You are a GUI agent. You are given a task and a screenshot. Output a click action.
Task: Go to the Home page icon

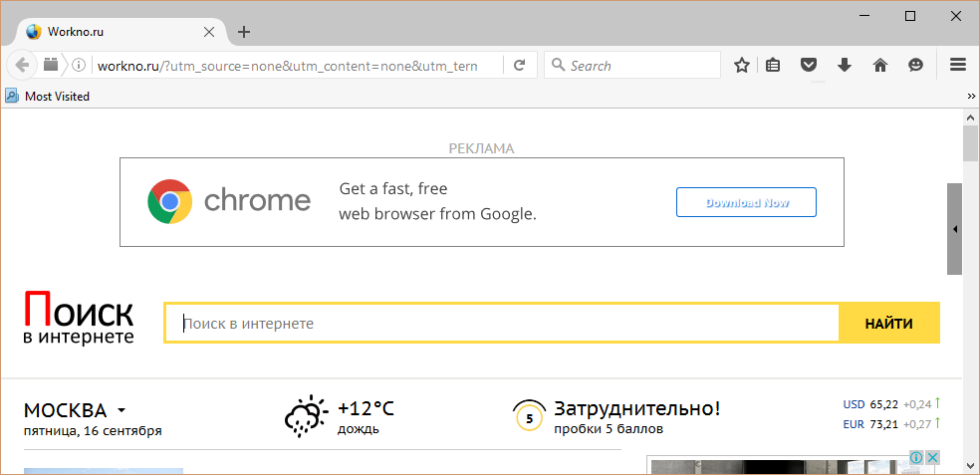tap(880, 66)
